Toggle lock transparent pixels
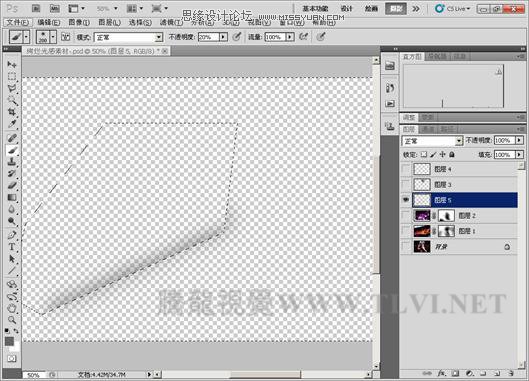Viewport: 529px width, 381px height. tap(424, 155)
